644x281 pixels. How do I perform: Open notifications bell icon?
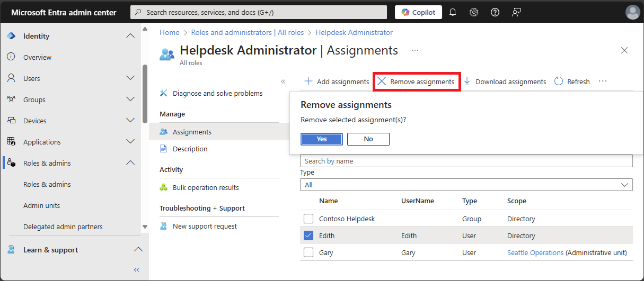tap(453, 12)
